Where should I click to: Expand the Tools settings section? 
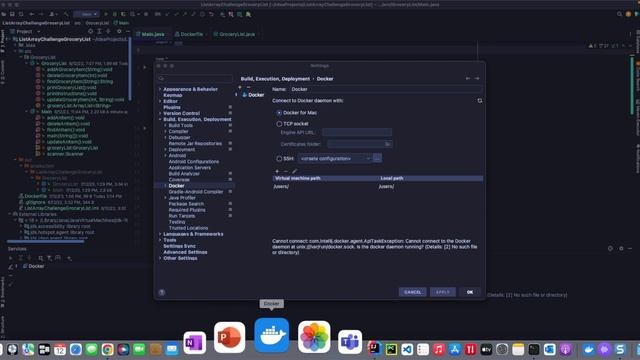click(x=160, y=240)
